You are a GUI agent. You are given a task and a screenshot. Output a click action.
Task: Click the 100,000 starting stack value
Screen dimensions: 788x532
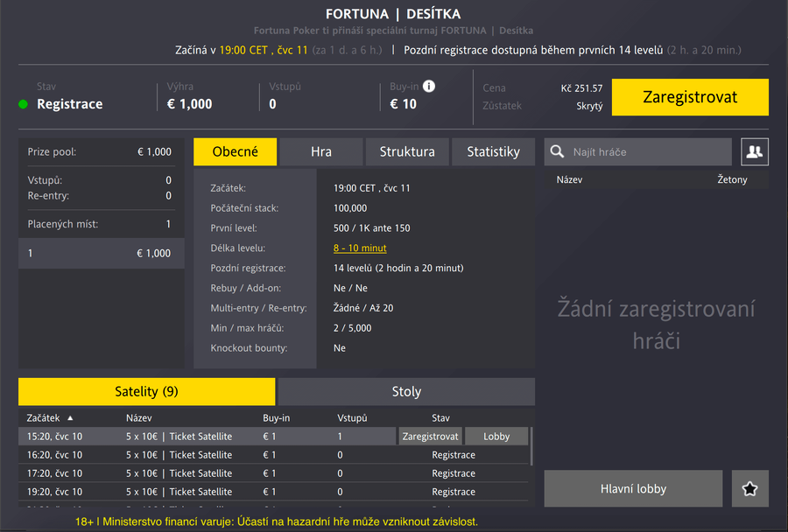tap(349, 208)
